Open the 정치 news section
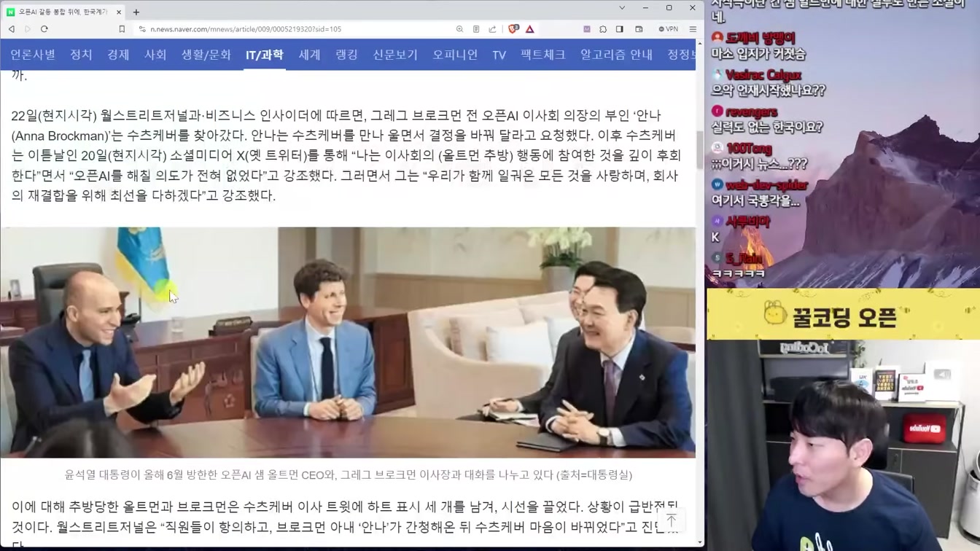The image size is (980, 551). [81, 55]
